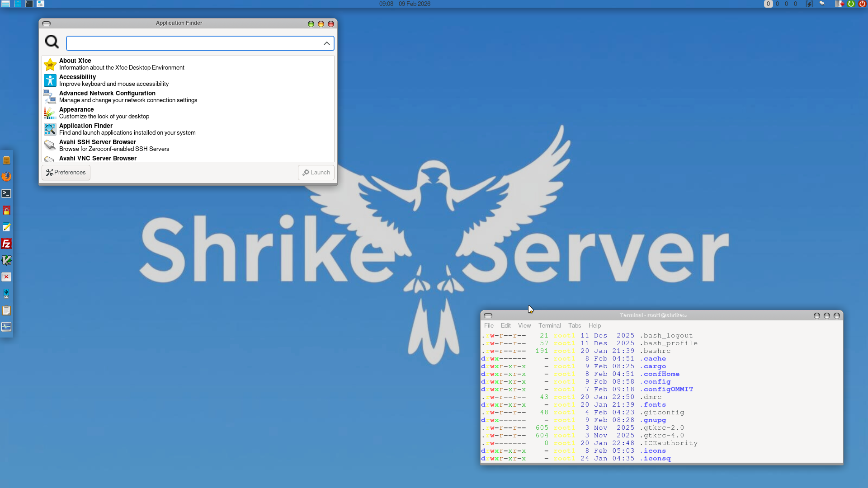Click the green restart icon in panel
The height and width of the screenshot is (488, 868).
(x=851, y=4)
